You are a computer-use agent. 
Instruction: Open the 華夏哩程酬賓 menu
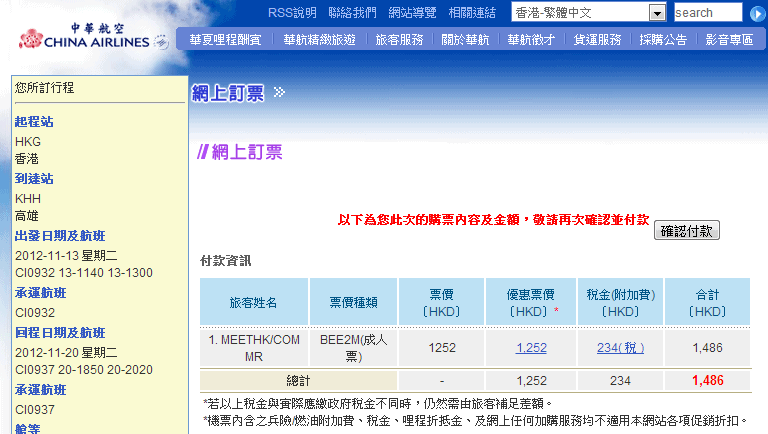[225, 40]
